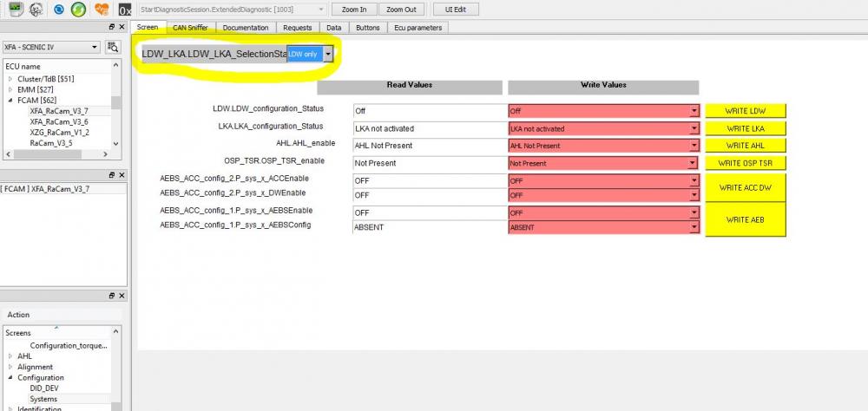Select XZG_RaCam_V1_2 in the ECU tree
This screenshot has width=868, height=411.
[x=59, y=132]
